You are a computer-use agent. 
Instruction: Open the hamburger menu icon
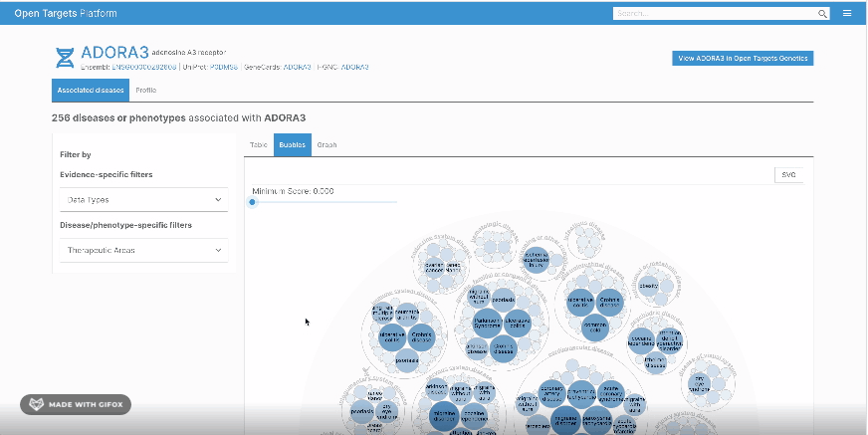(x=847, y=13)
